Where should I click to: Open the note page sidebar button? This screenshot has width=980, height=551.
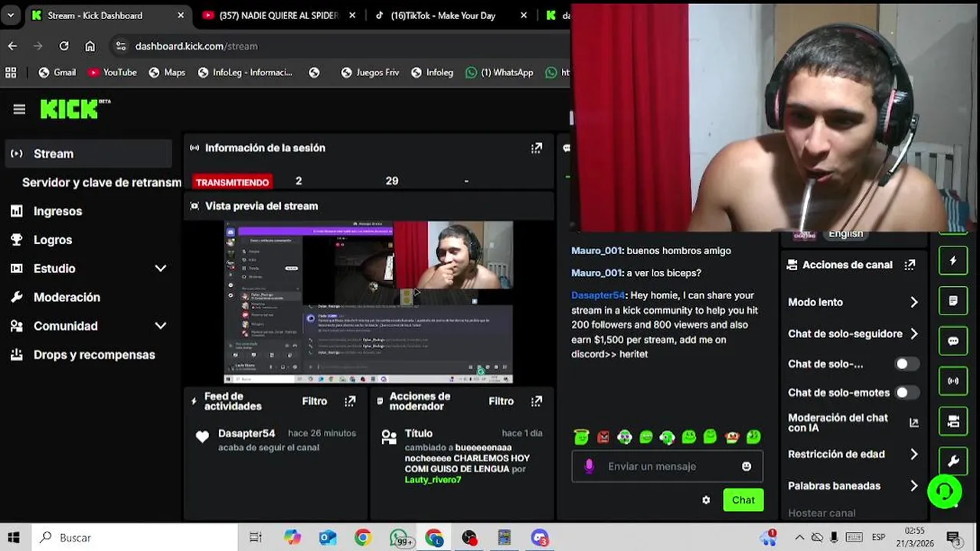point(953,301)
